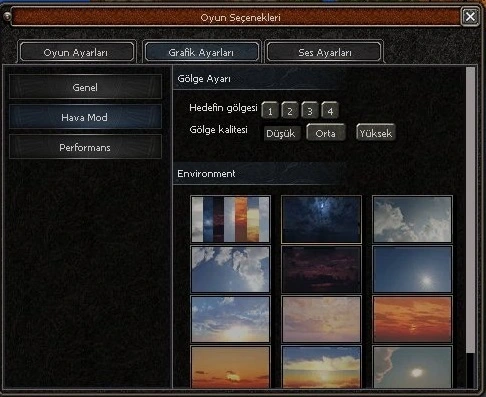This screenshot has width=486, height=397.
Task: Close the Oyun Seçenekleri window
Action: pyautogui.click(x=470, y=16)
